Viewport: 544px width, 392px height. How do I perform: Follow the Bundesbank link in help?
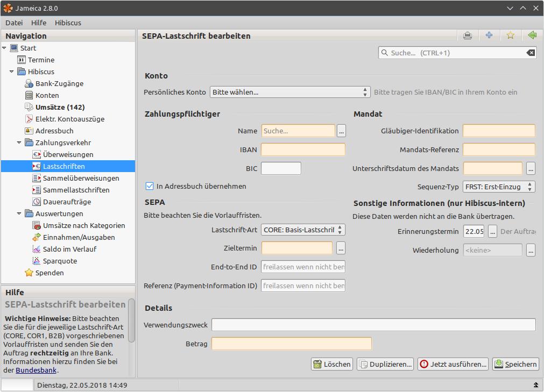click(36, 370)
